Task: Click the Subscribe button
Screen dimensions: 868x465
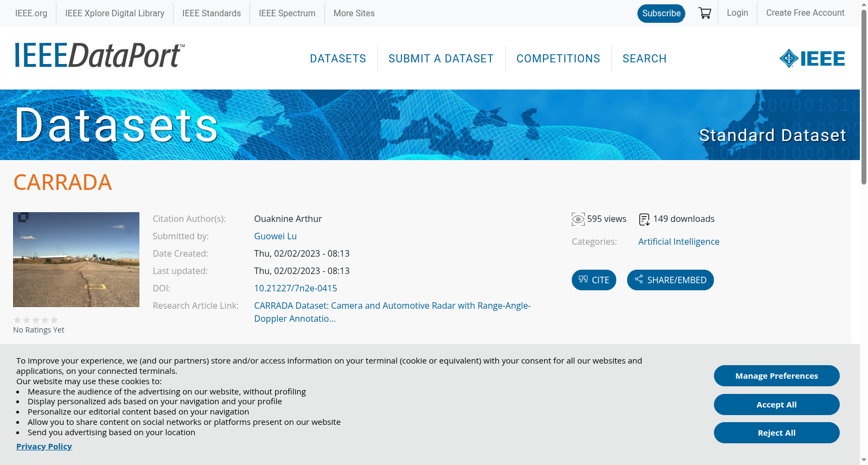Action: point(661,13)
